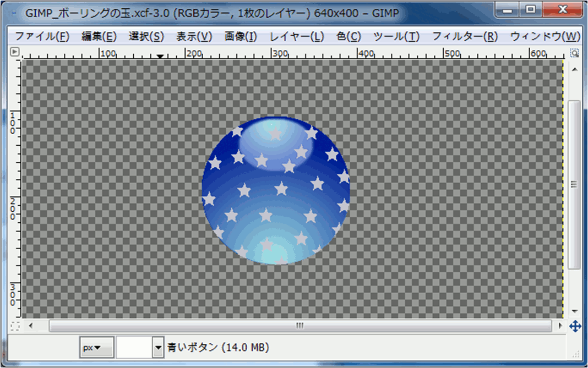Viewport: 588px width, 368px height.
Task: Click the horizontal scrollbar right arrow
Action: coord(560,326)
